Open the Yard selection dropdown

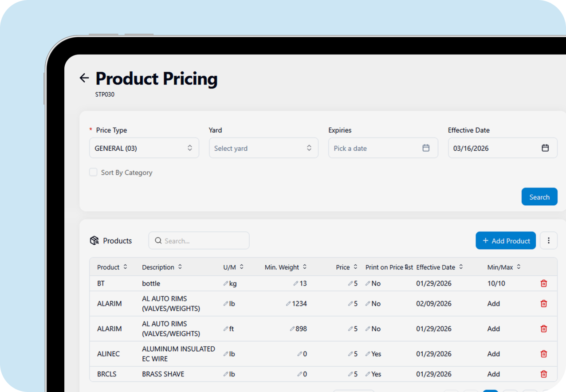pyautogui.click(x=263, y=148)
